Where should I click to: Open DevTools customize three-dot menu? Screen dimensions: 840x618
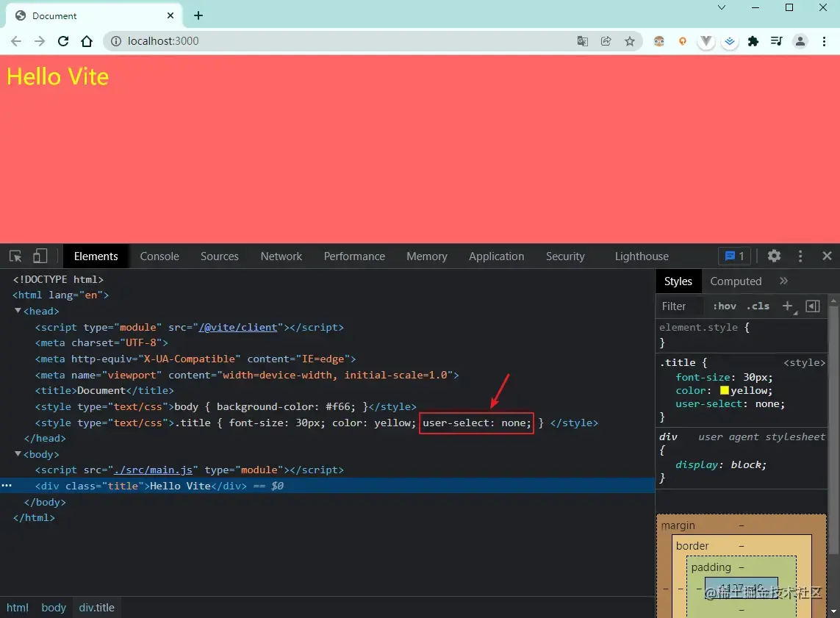800,256
